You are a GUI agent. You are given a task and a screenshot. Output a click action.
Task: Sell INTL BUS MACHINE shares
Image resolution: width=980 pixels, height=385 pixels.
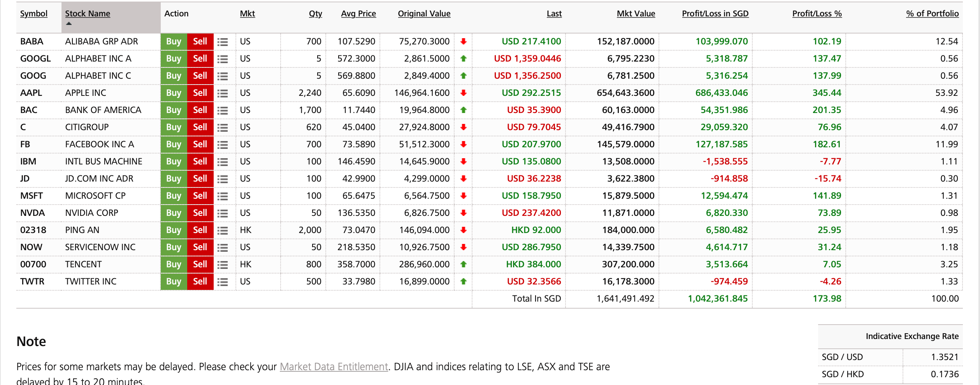200,162
